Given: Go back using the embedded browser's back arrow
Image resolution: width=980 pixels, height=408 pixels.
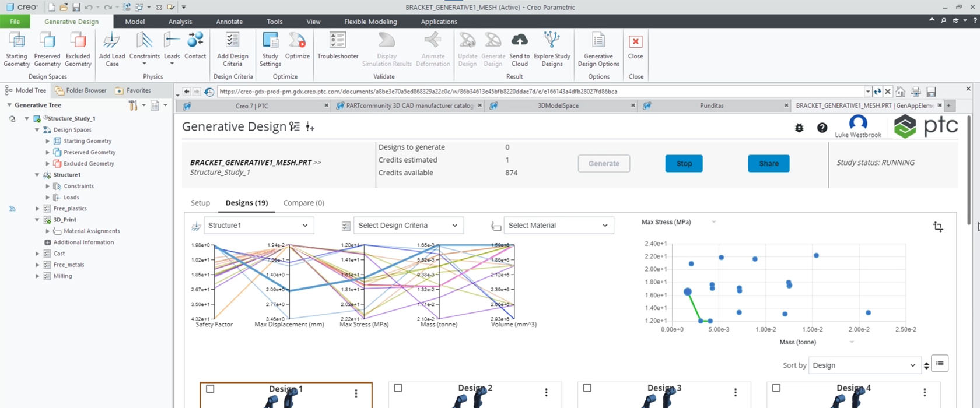Looking at the screenshot, I should 187,92.
